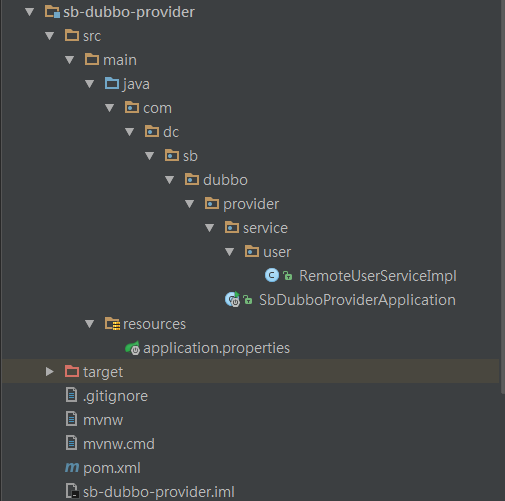Viewport: 505px width, 501px height.
Task: Expand the target folder arrow
Action: (50, 372)
